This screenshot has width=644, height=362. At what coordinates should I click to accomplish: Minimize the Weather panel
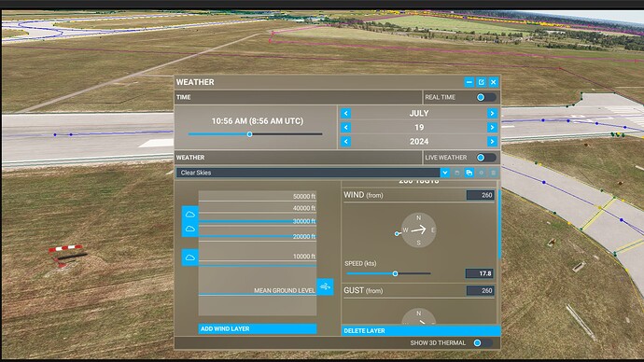(x=469, y=82)
